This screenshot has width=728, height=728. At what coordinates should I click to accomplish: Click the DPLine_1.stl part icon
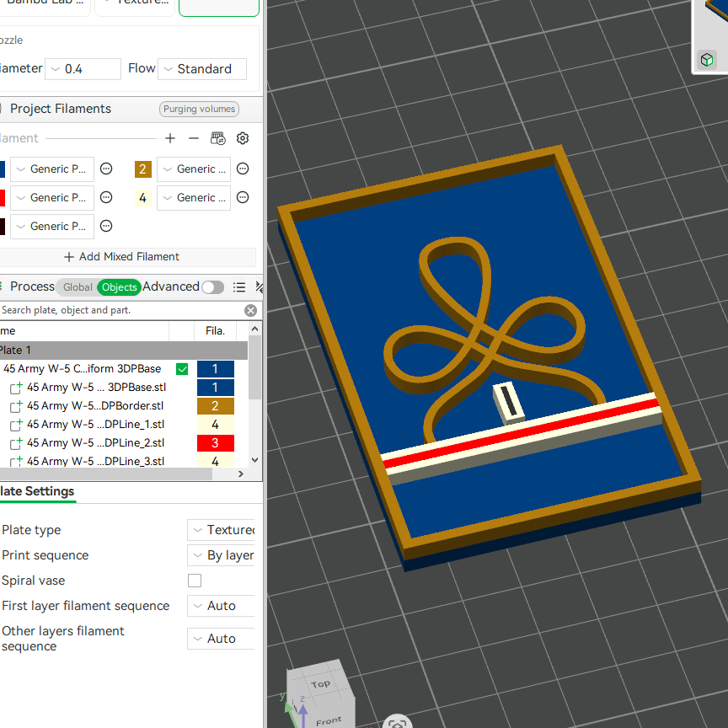point(16,425)
